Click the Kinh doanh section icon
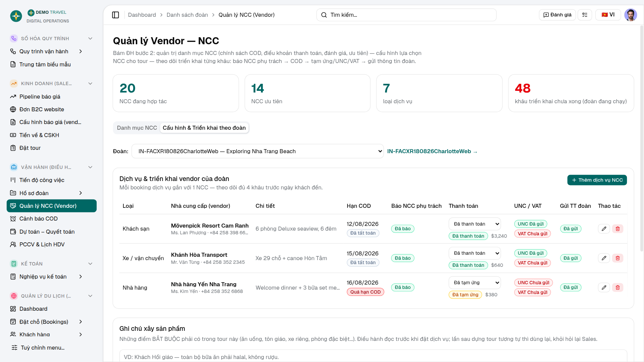Viewport: 644px width, 362px height. pos(14,83)
